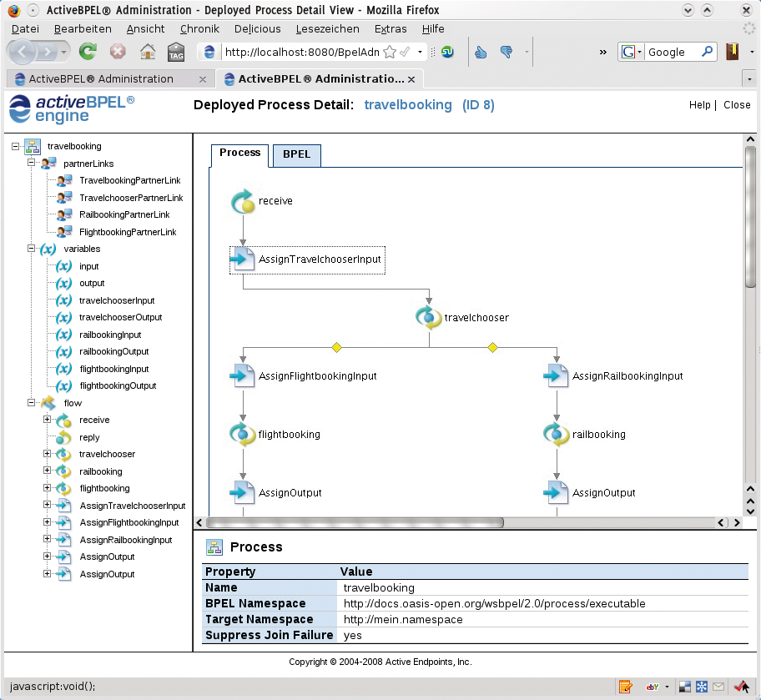The image size is (761, 700).
Task: Open the Datei menu
Action: tap(25, 29)
